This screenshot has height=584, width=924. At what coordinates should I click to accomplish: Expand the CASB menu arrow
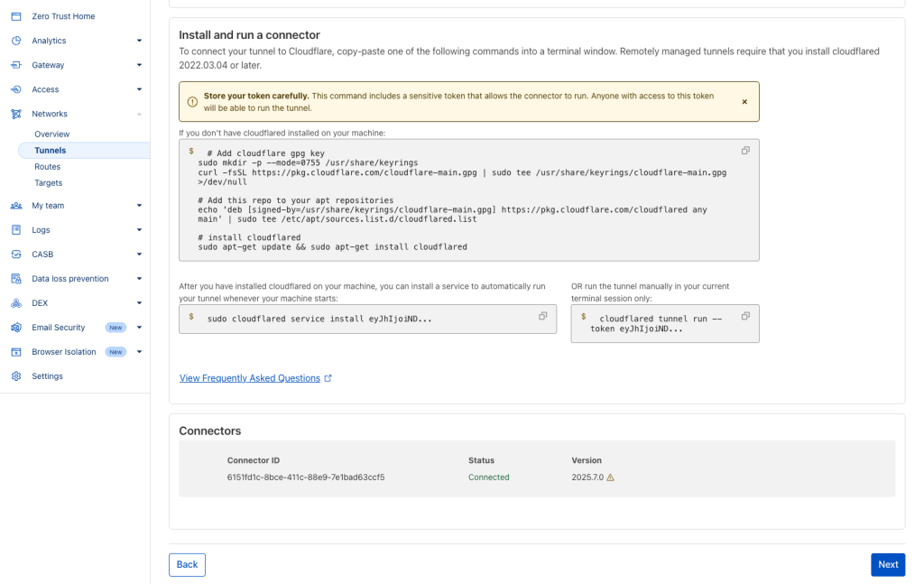pyautogui.click(x=139, y=254)
